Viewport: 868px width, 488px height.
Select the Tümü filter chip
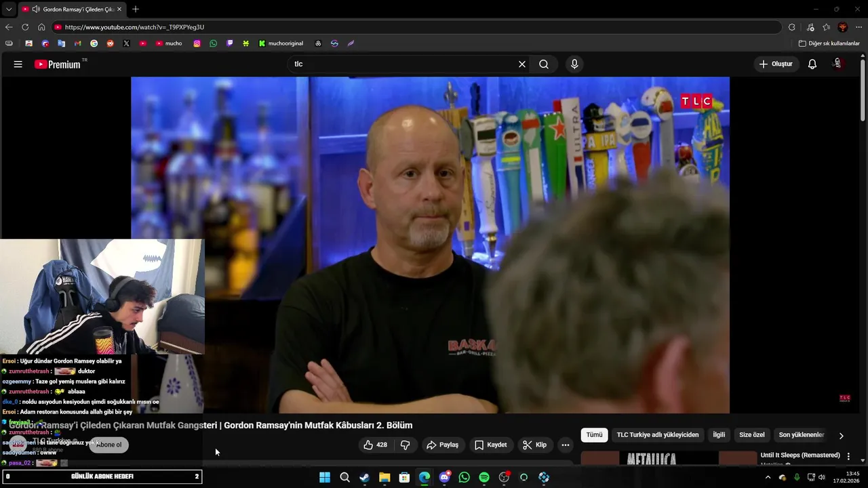tap(594, 435)
